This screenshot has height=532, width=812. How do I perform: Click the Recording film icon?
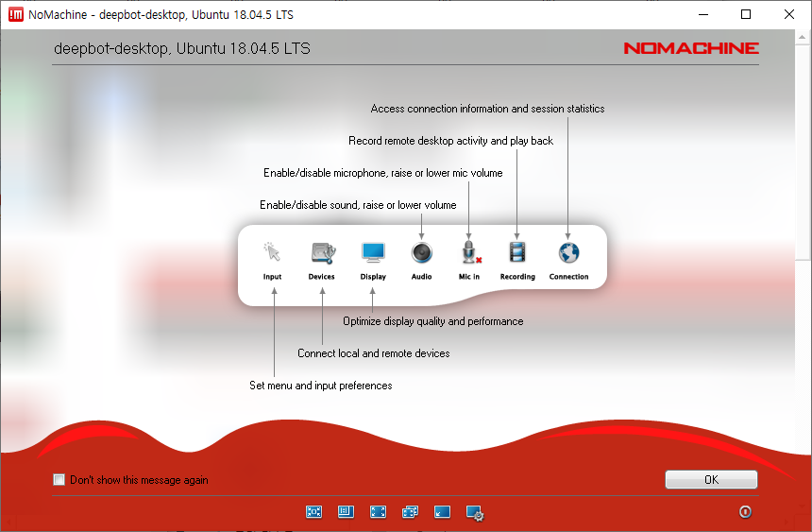517,252
